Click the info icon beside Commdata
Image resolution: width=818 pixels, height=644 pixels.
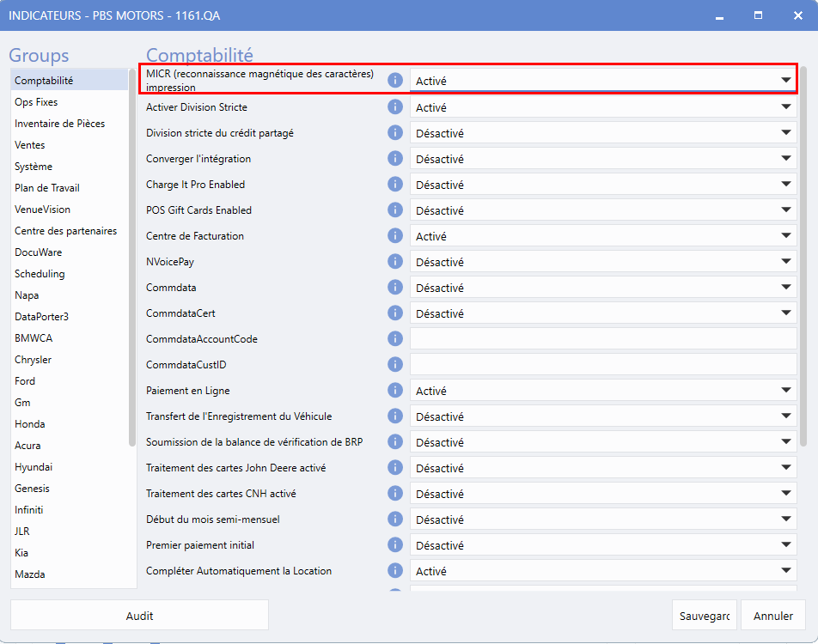click(x=395, y=288)
